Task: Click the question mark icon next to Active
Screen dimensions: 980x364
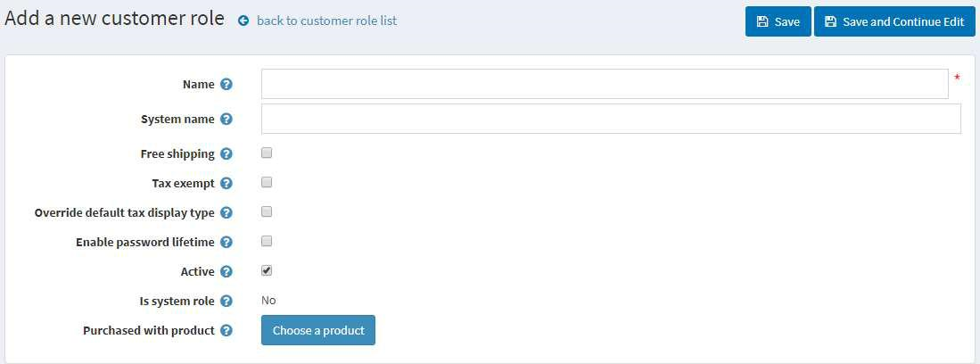Action: pyautogui.click(x=226, y=272)
